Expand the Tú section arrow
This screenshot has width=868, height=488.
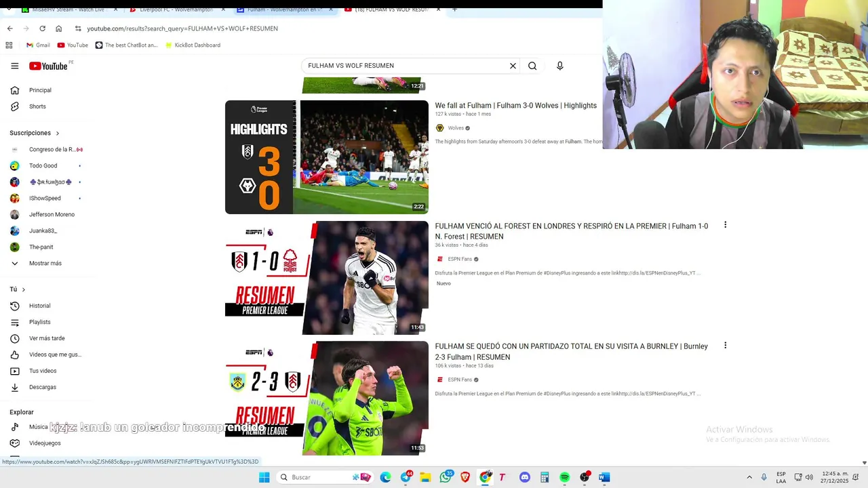(x=24, y=289)
